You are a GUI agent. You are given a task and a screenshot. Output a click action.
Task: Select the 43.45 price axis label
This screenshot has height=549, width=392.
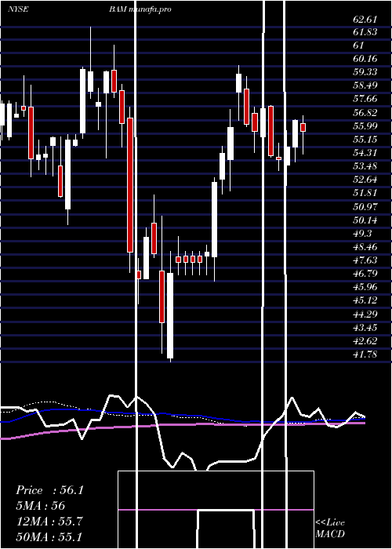point(365,327)
